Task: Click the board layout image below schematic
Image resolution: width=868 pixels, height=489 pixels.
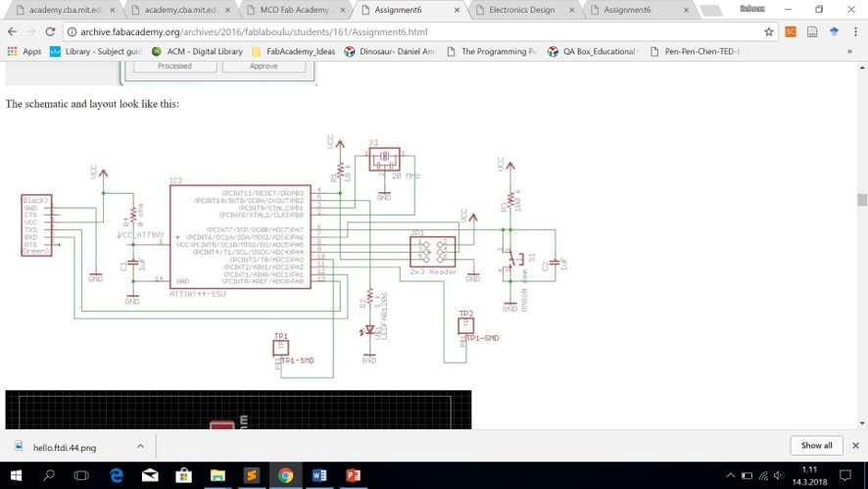Action: pos(239,410)
